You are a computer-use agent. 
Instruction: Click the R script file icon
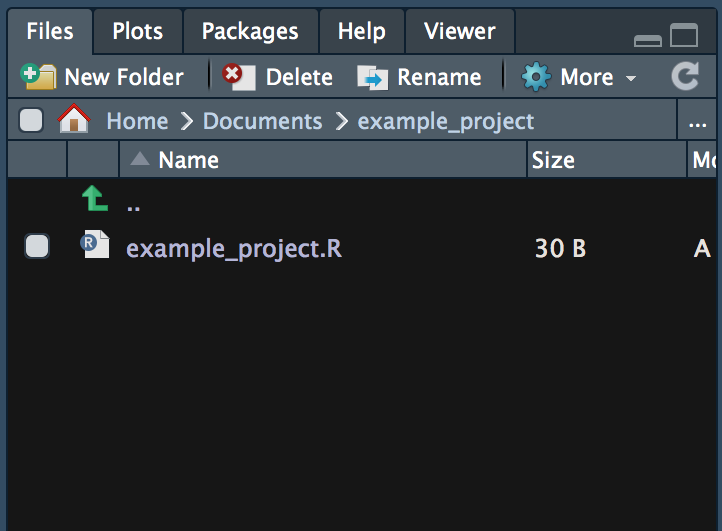point(95,244)
